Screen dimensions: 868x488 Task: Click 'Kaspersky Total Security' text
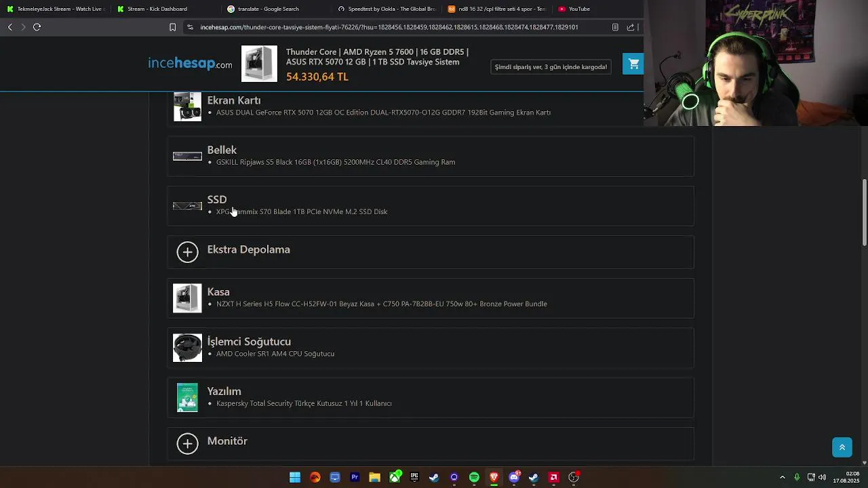pos(304,403)
